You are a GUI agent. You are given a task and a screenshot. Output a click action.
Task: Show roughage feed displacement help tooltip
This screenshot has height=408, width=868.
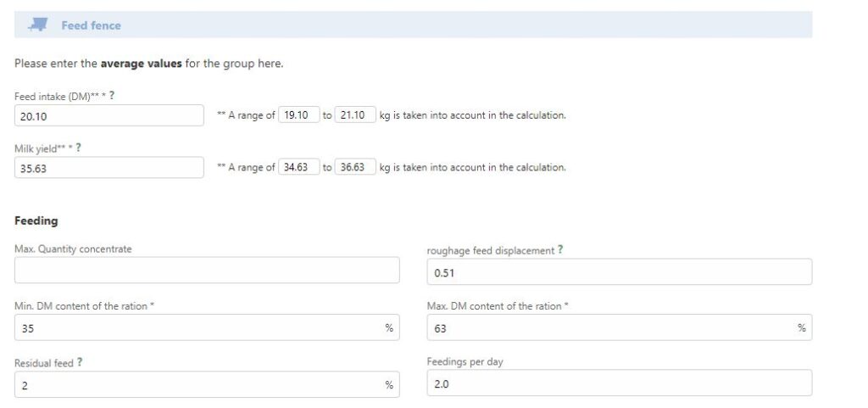pos(560,250)
